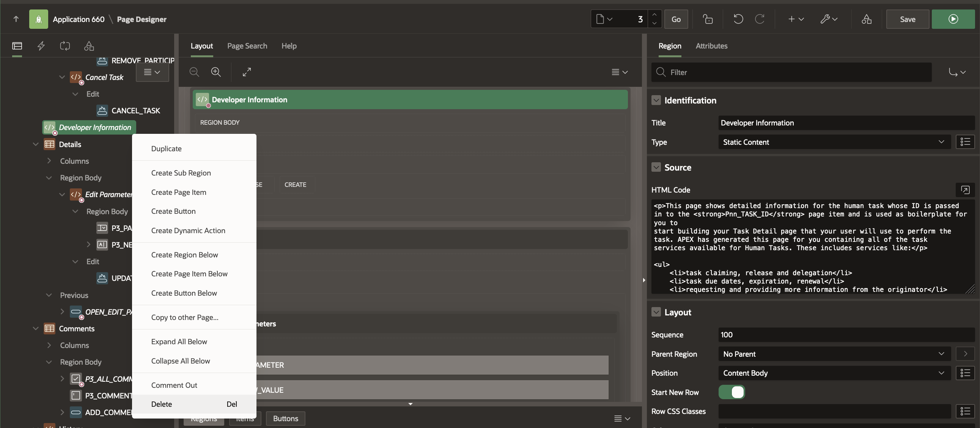
Task: Open the Shared Components icon in toolbar
Action: pyautogui.click(x=866, y=19)
